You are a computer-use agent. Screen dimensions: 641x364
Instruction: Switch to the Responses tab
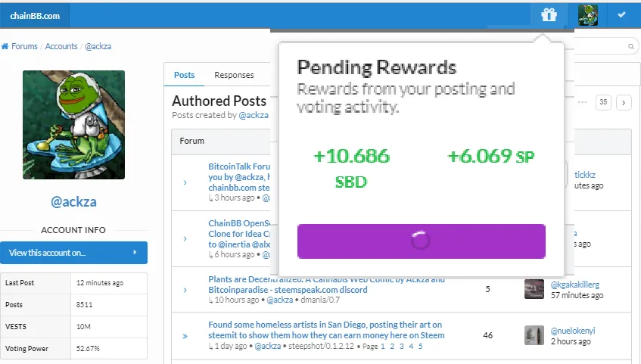[x=234, y=75]
